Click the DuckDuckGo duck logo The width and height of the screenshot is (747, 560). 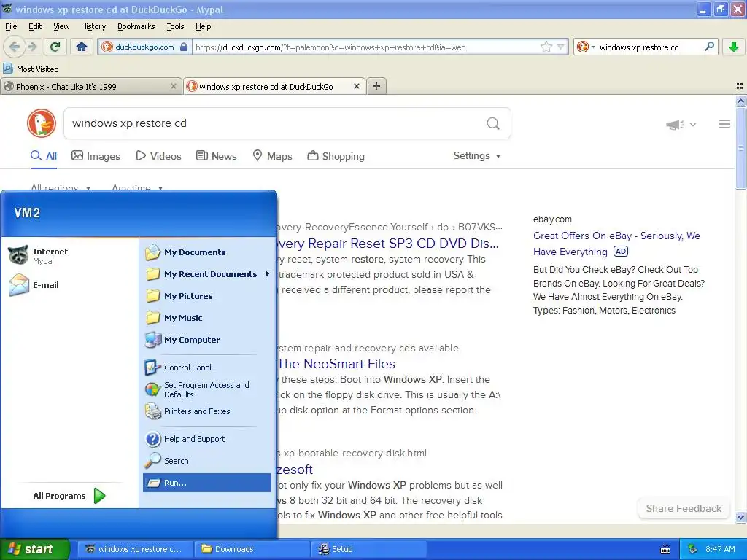[42, 123]
